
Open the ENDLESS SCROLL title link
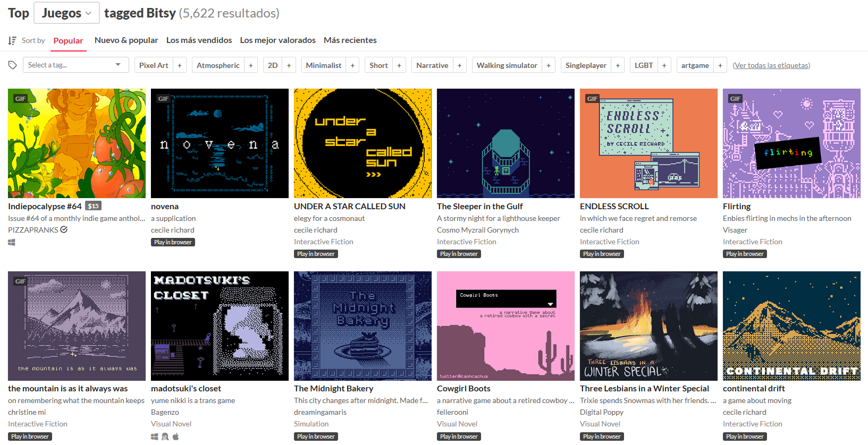[x=614, y=206]
